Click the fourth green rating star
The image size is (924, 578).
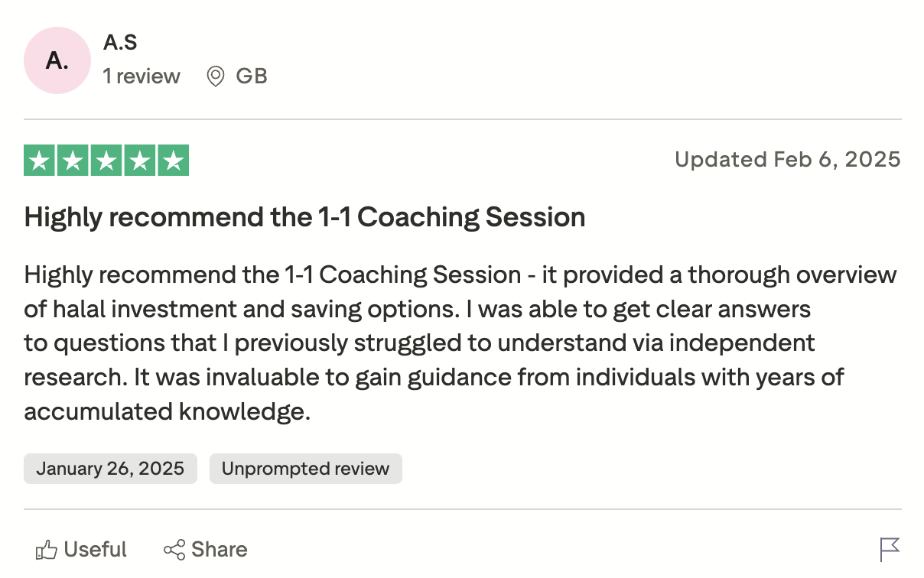tap(140, 161)
